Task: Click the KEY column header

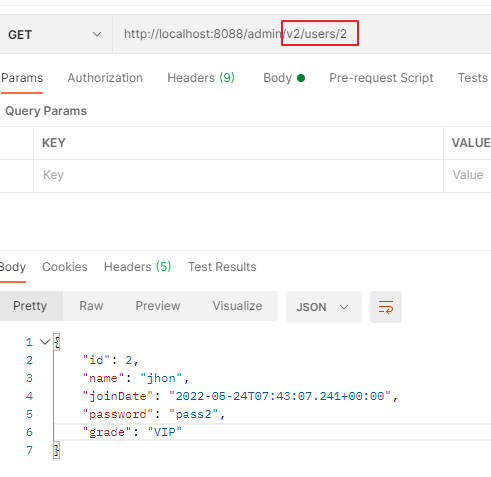Action: tap(54, 143)
